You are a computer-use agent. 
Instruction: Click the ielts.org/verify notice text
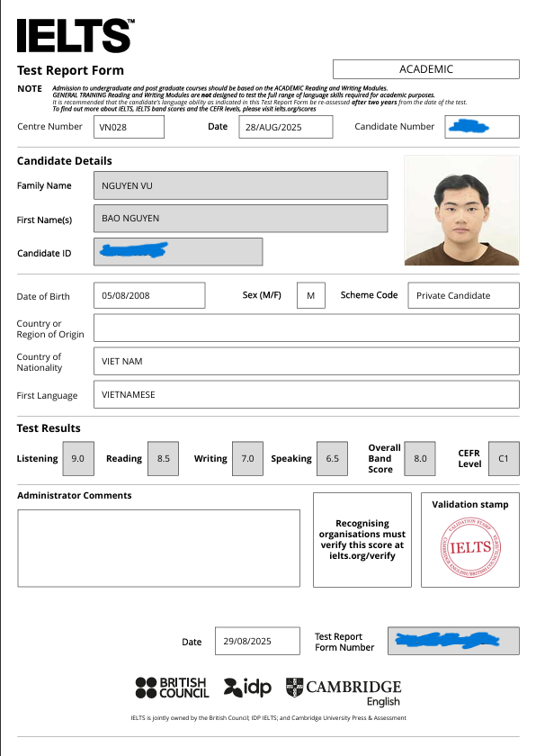click(x=362, y=539)
